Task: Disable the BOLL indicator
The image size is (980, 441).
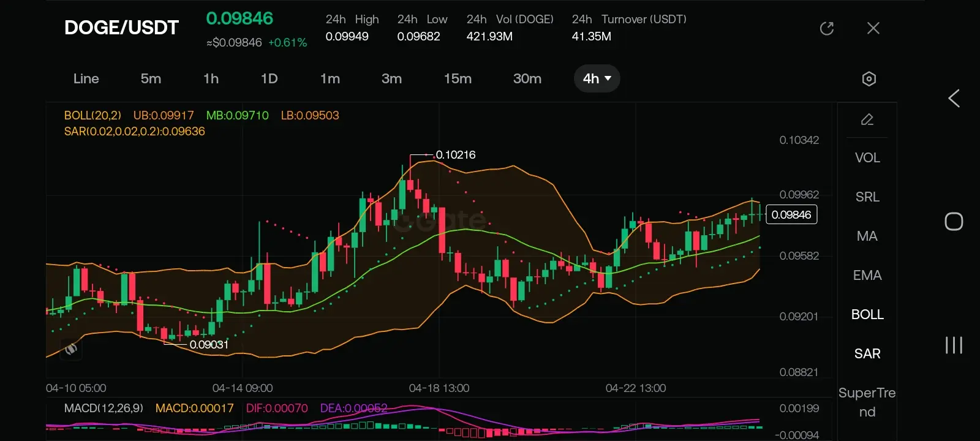Action: pyautogui.click(x=867, y=315)
